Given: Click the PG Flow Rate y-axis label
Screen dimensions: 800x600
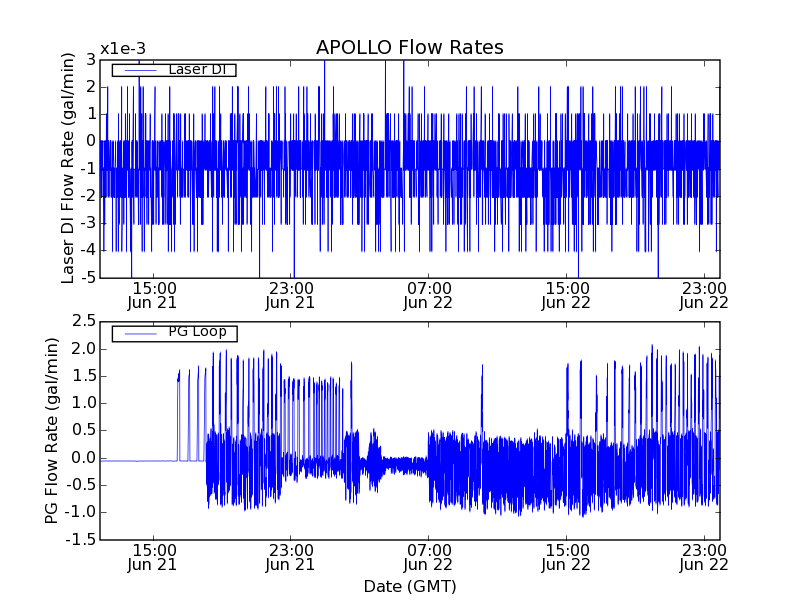Looking at the screenshot, I should tap(52, 430).
